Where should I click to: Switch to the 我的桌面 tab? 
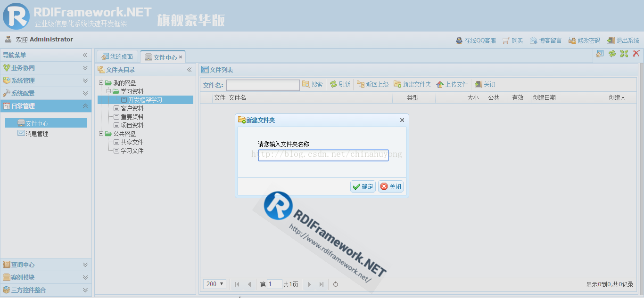tap(117, 56)
